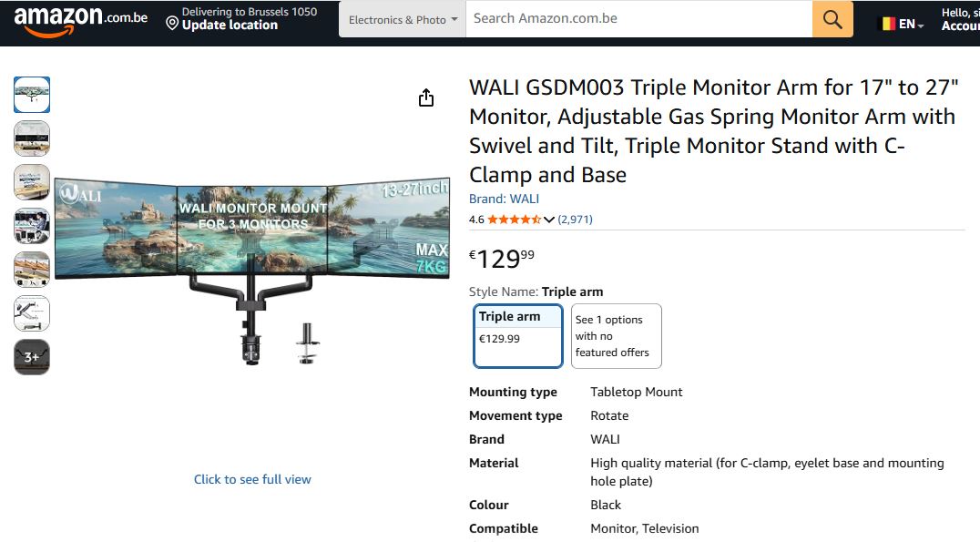Click the 3+ more images icon
The width and height of the screenshot is (980, 542).
click(x=32, y=357)
